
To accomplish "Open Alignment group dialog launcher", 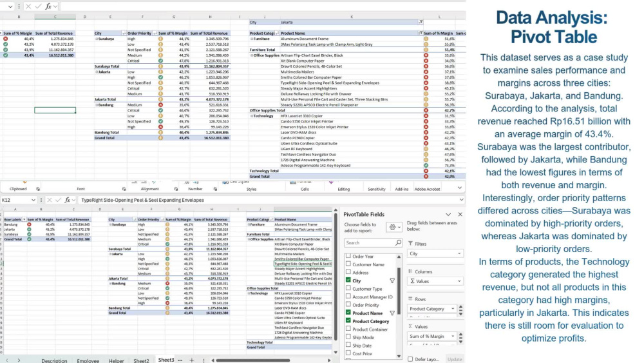I will (176, 189).
